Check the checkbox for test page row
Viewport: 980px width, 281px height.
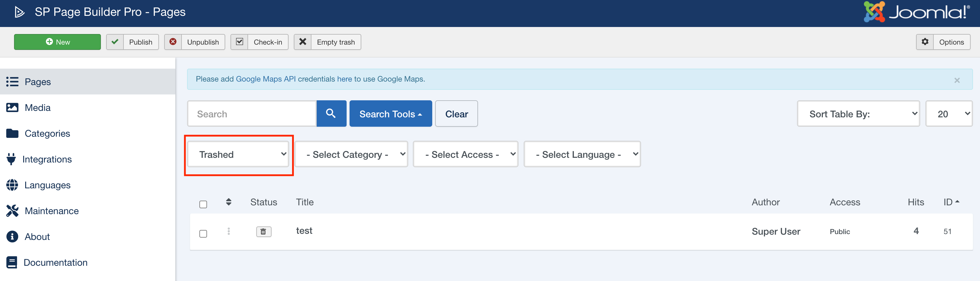coord(203,233)
